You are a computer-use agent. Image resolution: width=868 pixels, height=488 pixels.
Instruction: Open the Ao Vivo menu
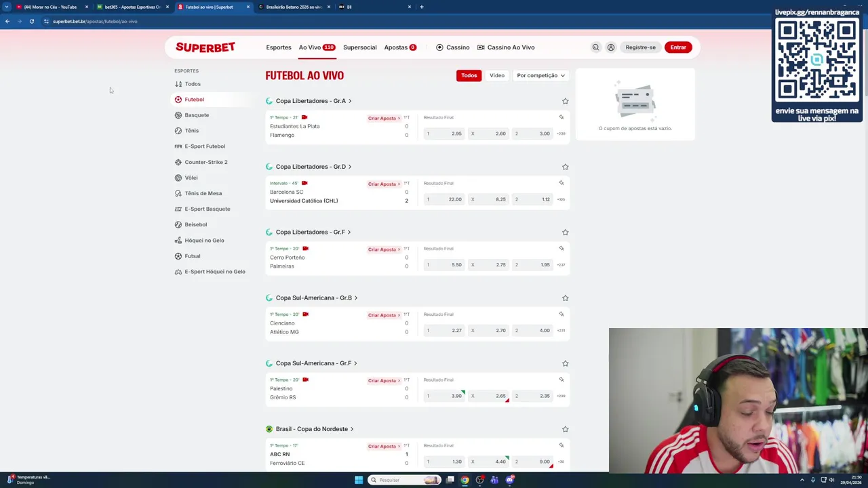(x=317, y=47)
